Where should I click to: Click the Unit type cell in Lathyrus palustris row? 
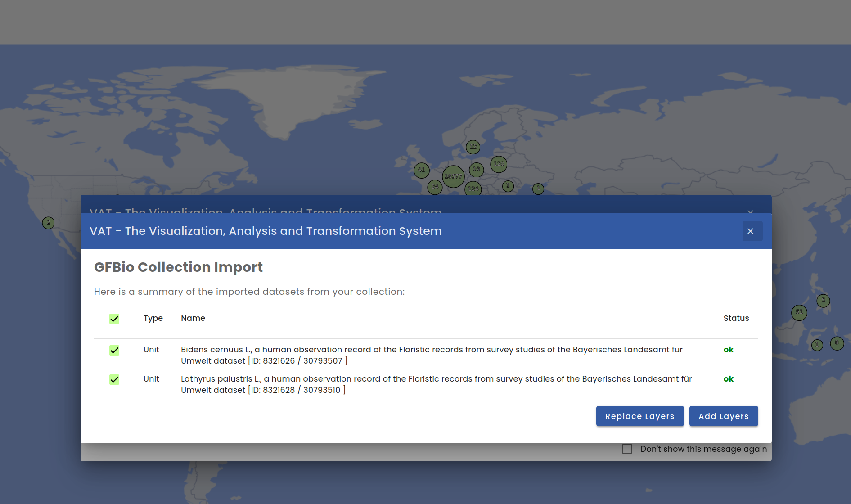pos(151,379)
